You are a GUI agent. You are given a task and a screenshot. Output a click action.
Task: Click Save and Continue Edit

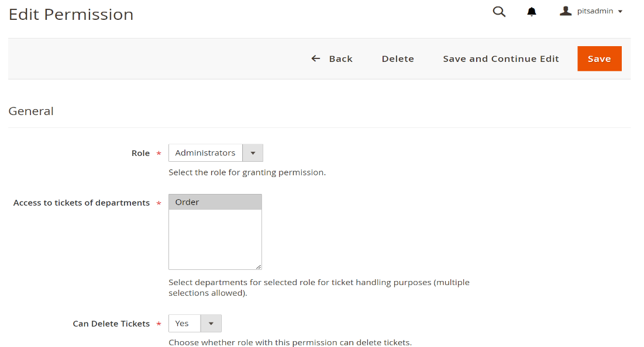(501, 58)
